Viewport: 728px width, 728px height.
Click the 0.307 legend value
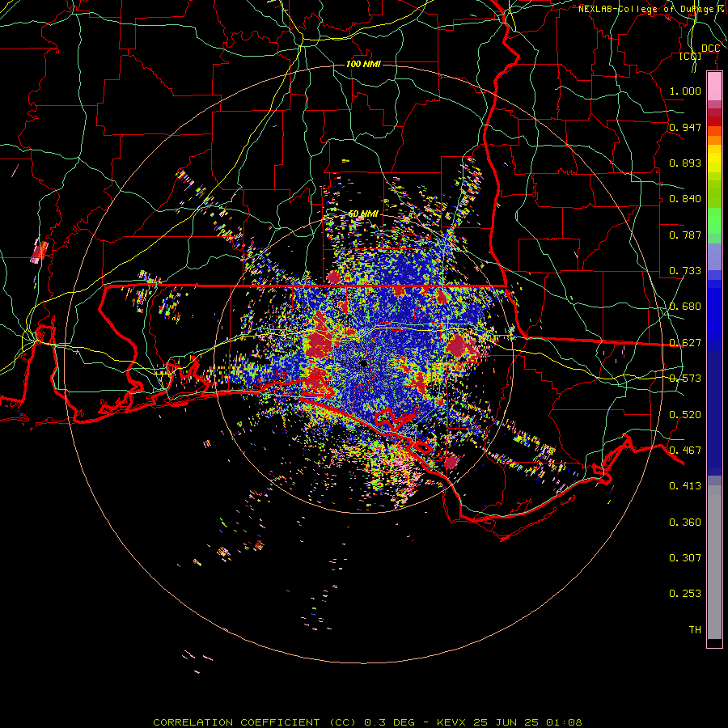685,558
